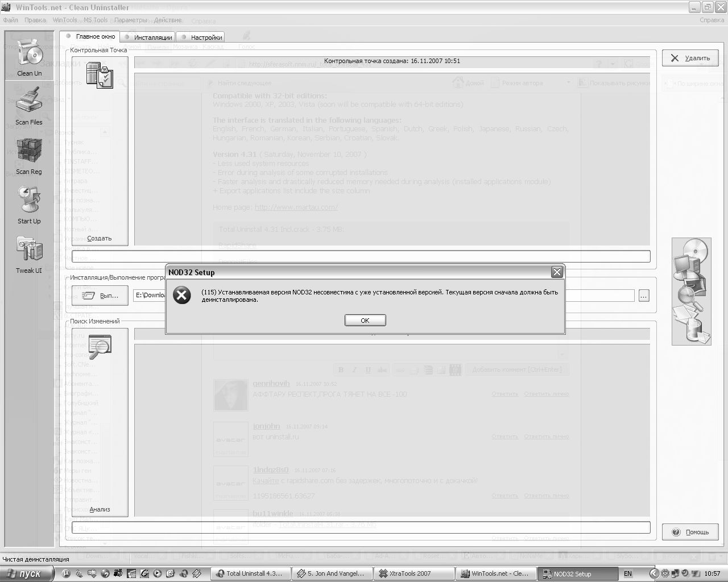Confirm the NOD32 Setup error with OK
Image resolution: width=728 pixels, height=582 pixels.
[365, 321]
